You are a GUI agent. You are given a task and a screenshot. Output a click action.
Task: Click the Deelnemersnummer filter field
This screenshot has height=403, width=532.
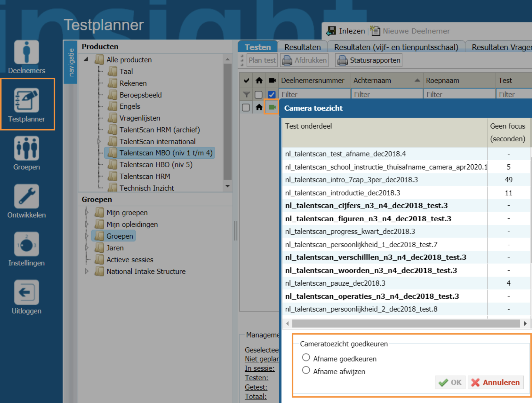click(x=314, y=94)
